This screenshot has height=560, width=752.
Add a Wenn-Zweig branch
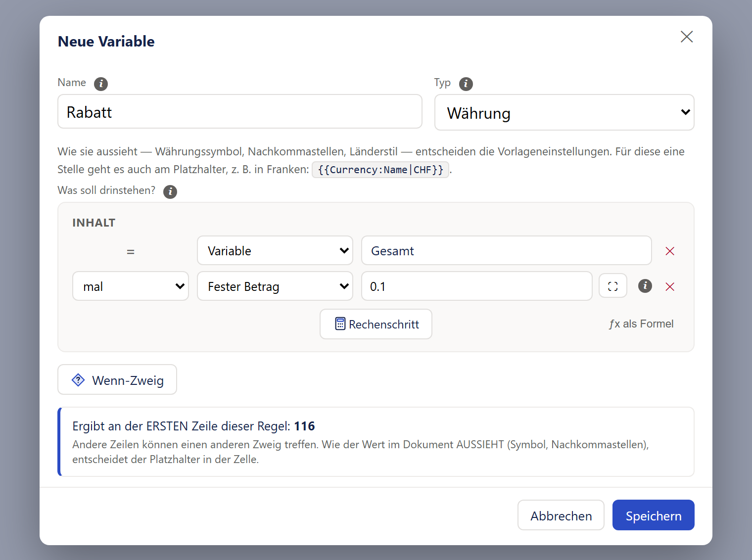click(x=117, y=379)
